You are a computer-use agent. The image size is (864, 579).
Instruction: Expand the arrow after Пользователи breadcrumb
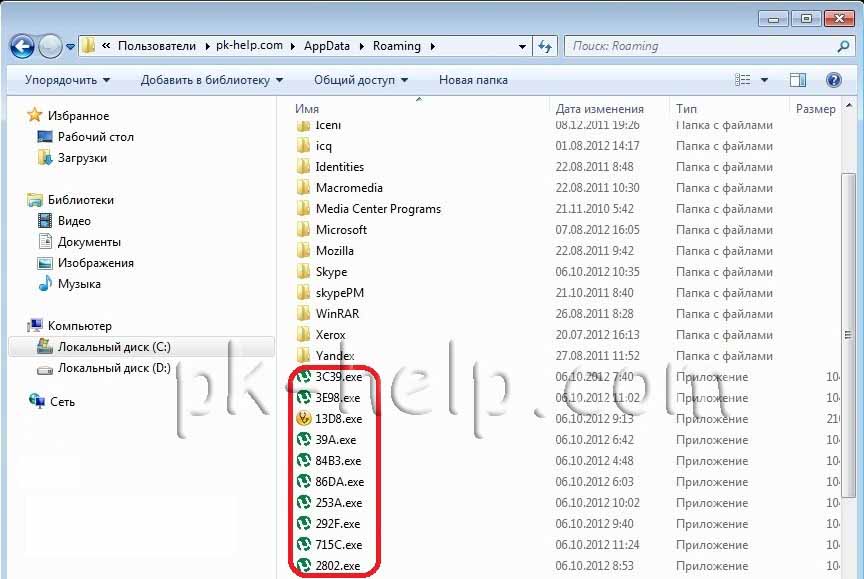pyautogui.click(x=207, y=46)
